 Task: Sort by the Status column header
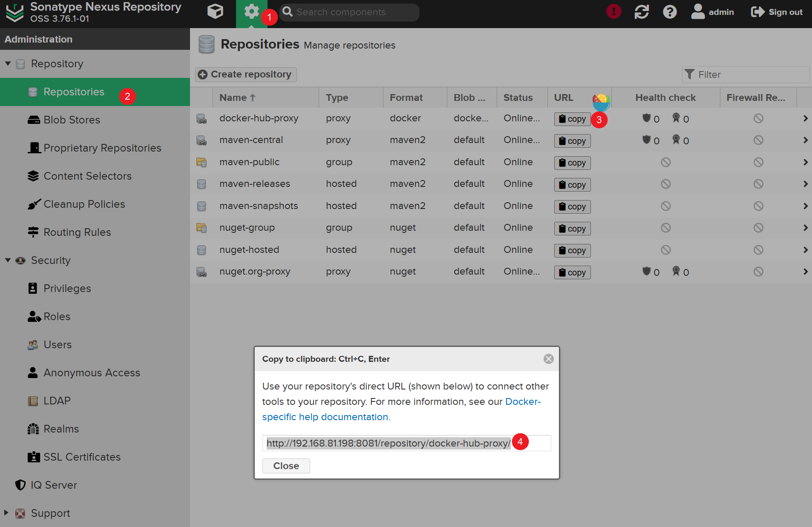click(x=522, y=98)
